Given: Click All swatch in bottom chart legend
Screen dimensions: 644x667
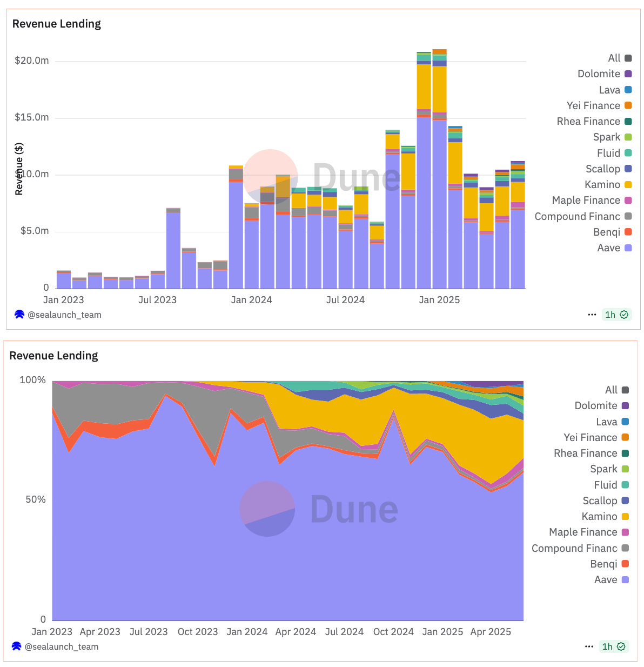Looking at the screenshot, I should point(625,390).
